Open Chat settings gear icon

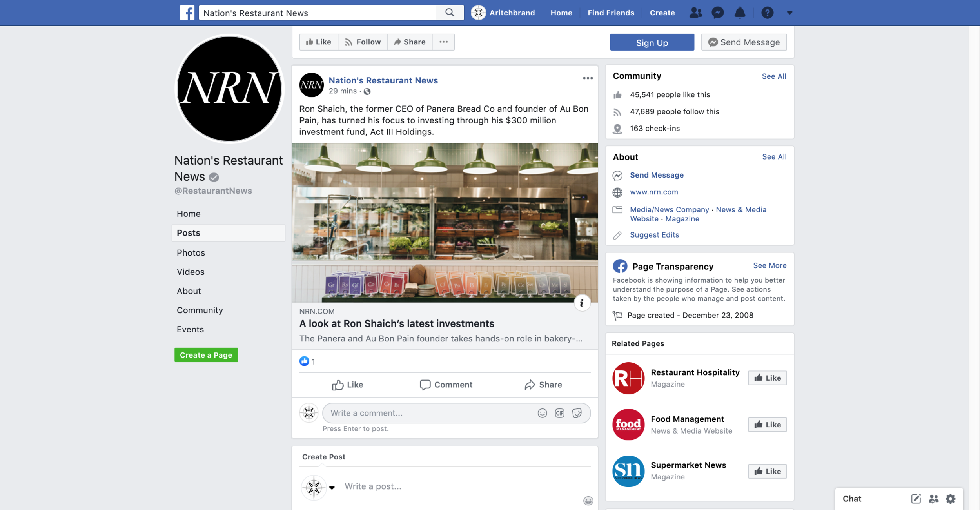[951, 499]
